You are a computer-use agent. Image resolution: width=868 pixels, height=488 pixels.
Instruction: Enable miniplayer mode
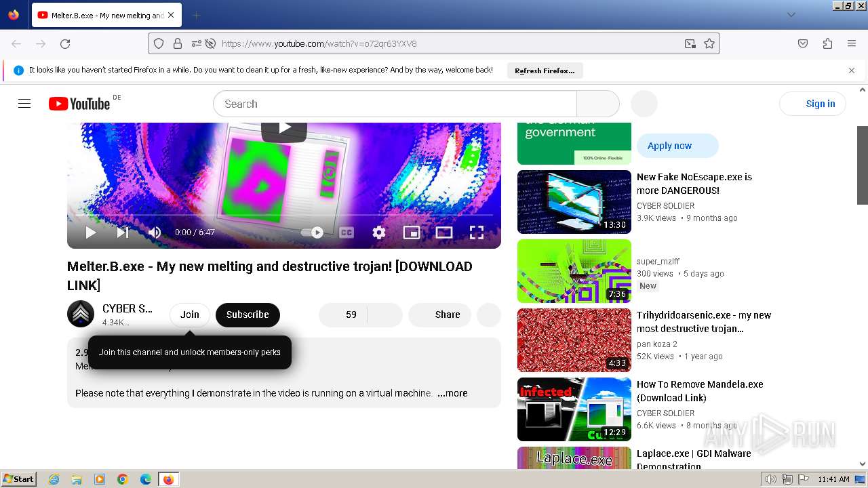tap(411, 232)
